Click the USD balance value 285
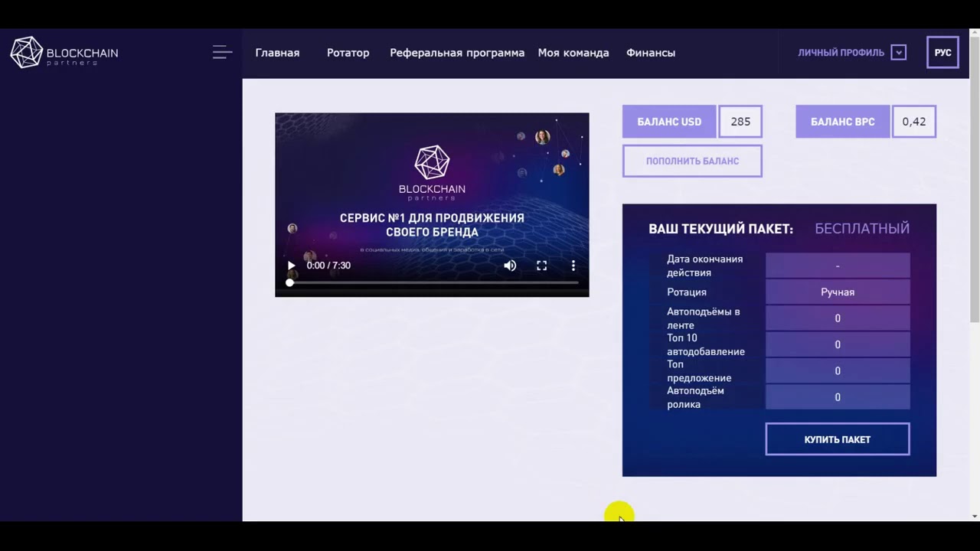Image resolution: width=980 pixels, height=551 pixels. click(740, 122)
